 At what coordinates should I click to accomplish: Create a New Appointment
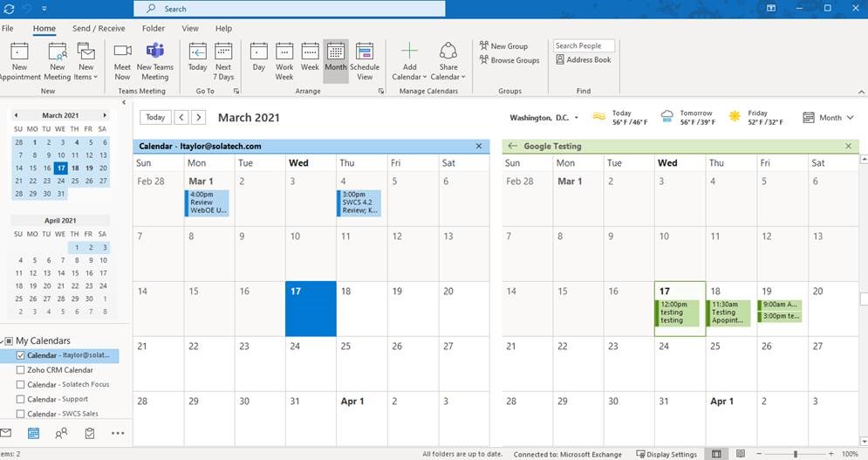(x=19, y=61)
